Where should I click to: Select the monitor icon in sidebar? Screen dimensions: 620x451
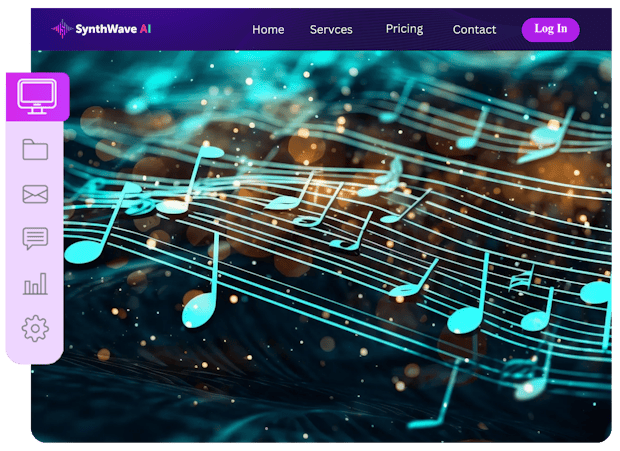coord(37,97)
